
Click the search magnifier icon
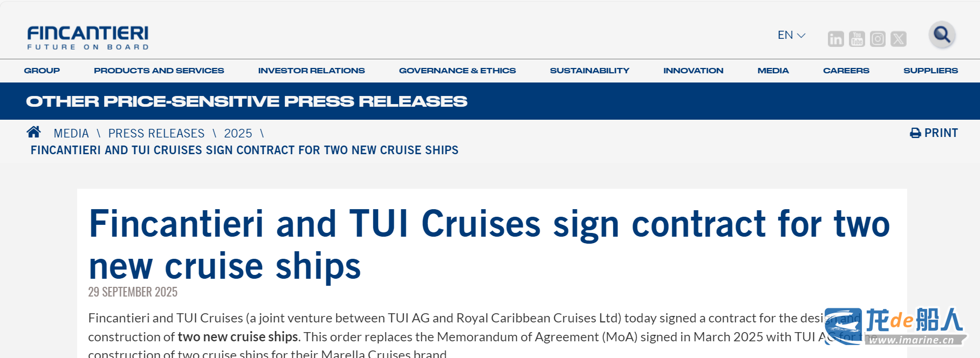[942, 35]
